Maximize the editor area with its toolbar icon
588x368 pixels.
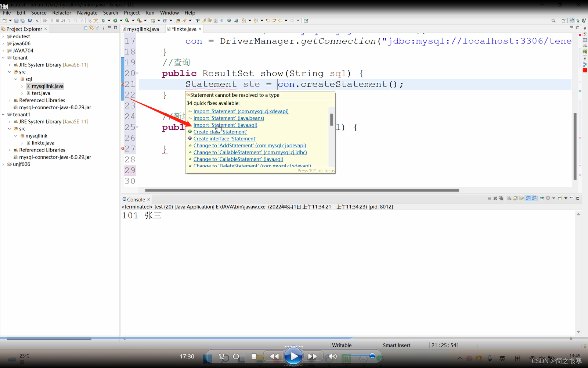tap(578, 28)
